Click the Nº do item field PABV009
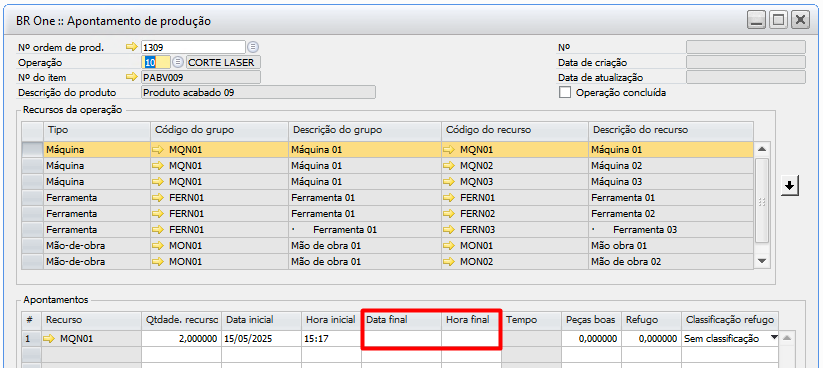Viewport: 823px width, 368px height. [201, 78]
